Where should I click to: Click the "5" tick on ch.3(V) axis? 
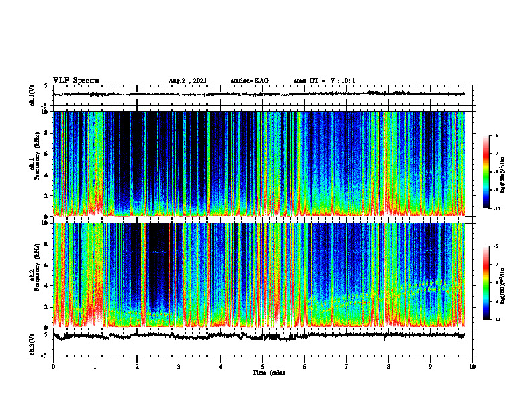tap(46, 334)
